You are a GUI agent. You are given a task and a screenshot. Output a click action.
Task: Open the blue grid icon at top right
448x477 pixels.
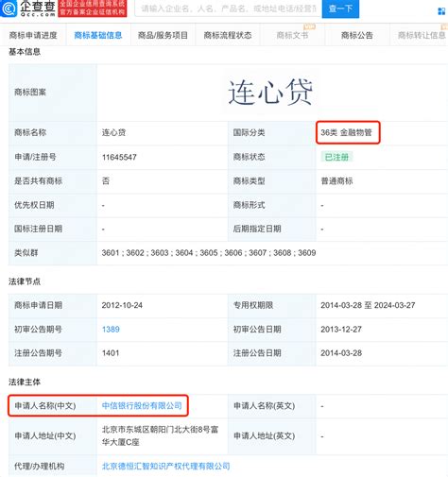point(441,11)
